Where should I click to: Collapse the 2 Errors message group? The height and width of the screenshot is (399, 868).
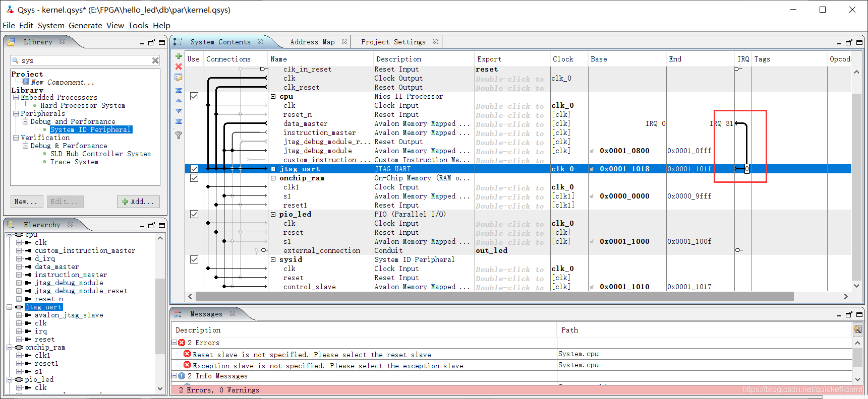(175, 343)
